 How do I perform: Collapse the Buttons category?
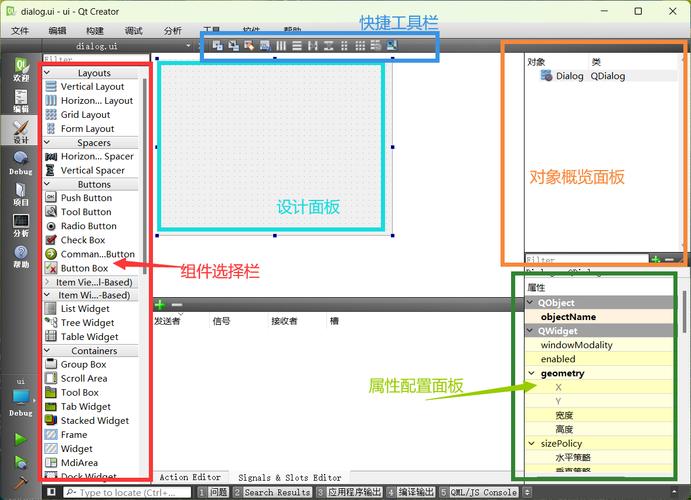[48, 184]
